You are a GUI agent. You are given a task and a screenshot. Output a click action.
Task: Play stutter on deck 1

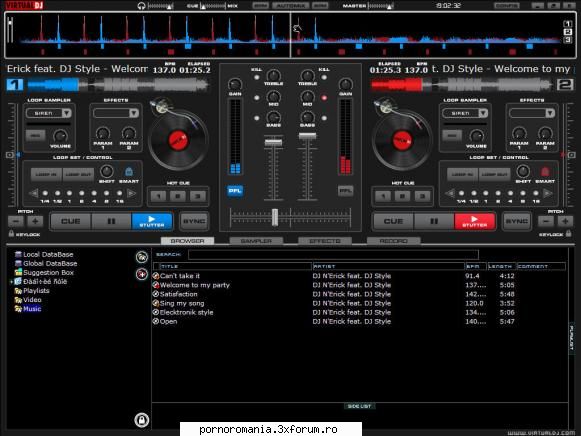pos(152,221)
